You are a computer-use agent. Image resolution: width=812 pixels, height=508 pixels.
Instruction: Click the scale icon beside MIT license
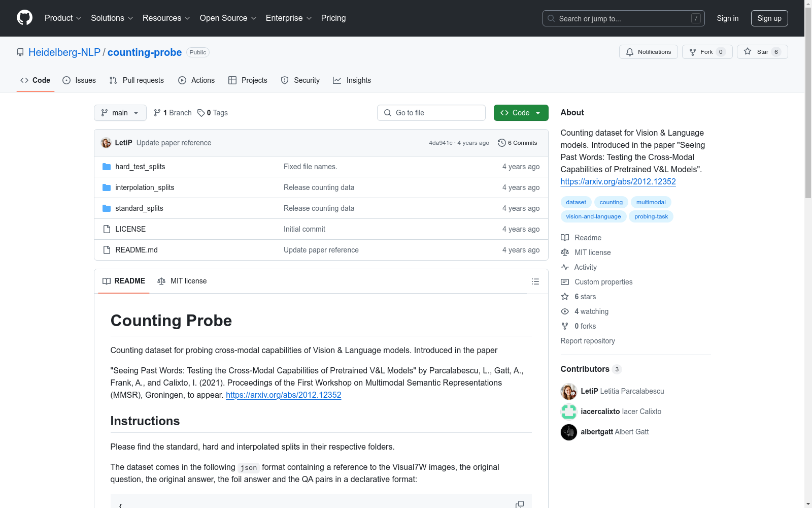click(x=565, y=252)
